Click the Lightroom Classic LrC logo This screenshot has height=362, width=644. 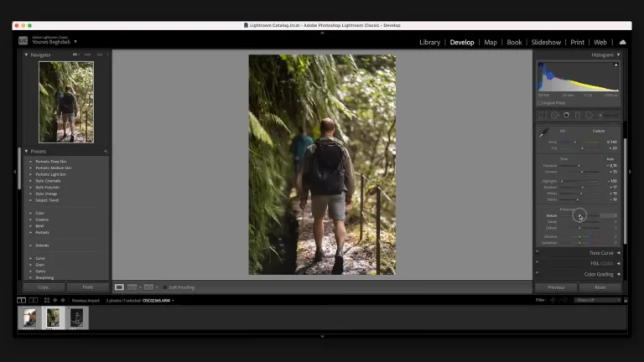coord(23,40)
